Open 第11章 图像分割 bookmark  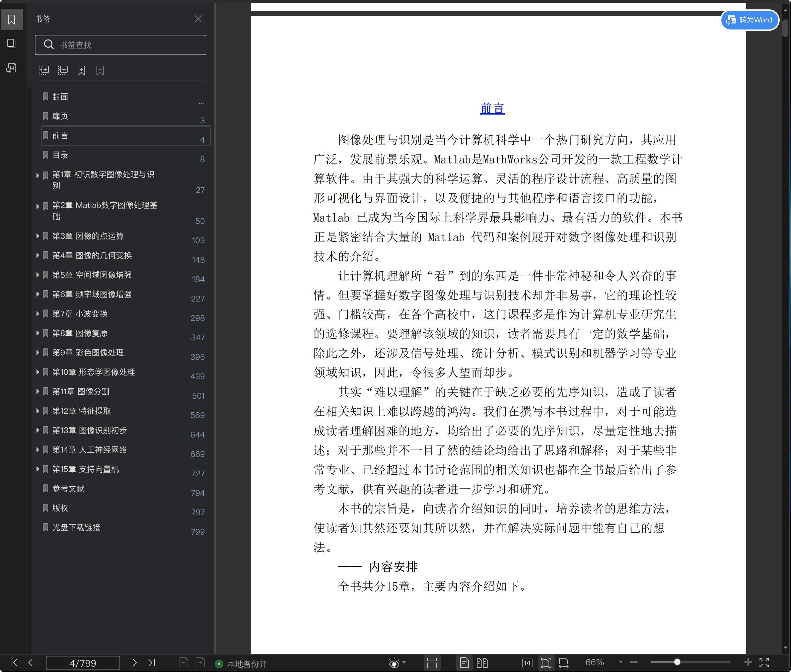(81, 392)
